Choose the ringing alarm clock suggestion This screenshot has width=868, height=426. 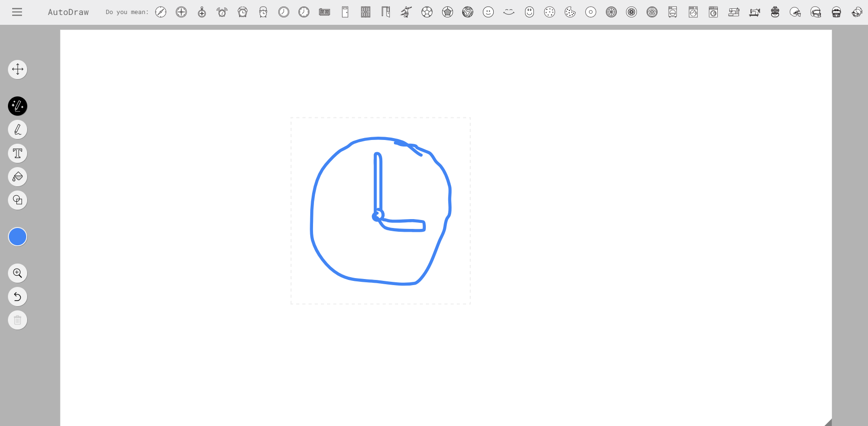(222, 12)
